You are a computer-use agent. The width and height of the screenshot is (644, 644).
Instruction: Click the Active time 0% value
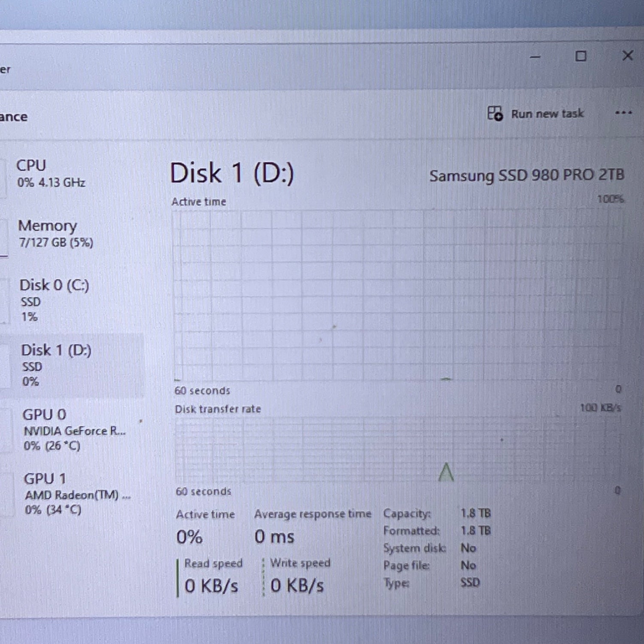coord(189,537)
